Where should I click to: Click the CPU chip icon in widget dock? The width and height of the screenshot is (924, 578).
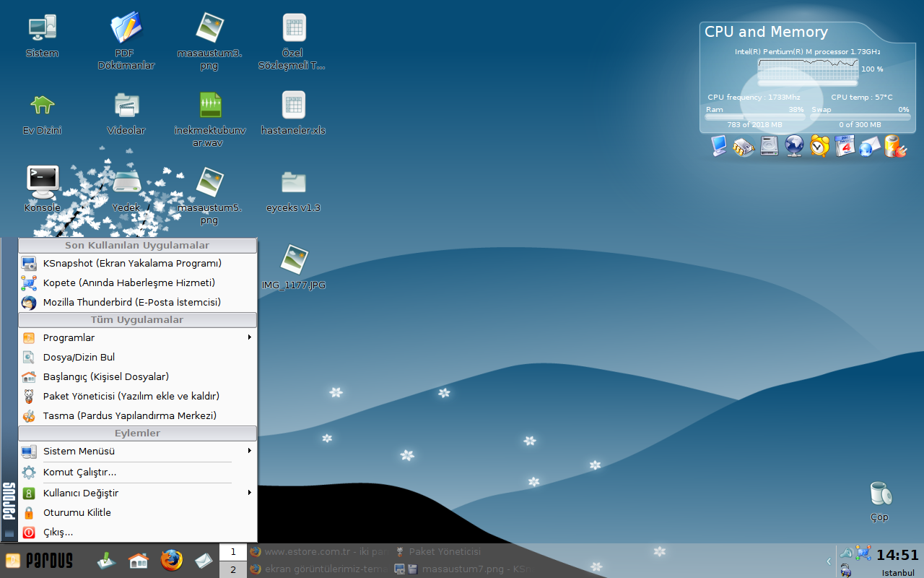point(744,147)
